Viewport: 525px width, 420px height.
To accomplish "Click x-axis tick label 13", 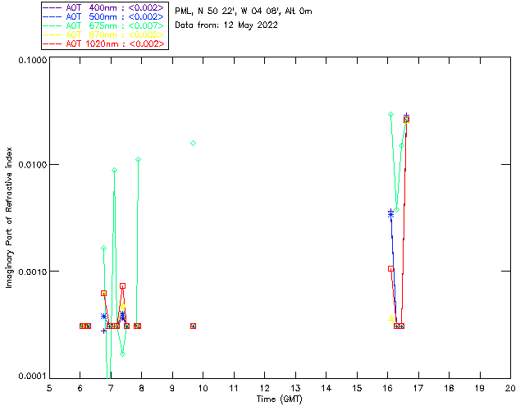I will tap(295, 388).
